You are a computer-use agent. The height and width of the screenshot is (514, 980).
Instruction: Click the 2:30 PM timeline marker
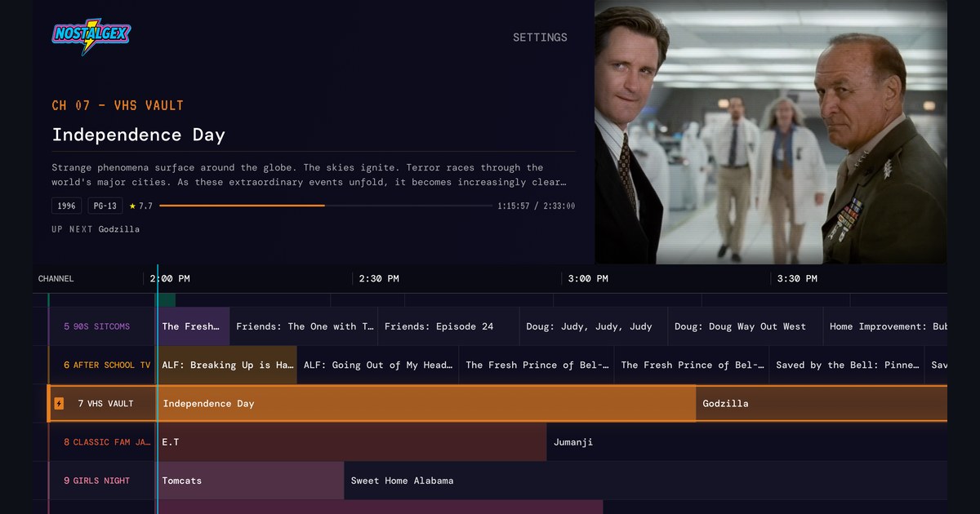click(x=379, y=279)
